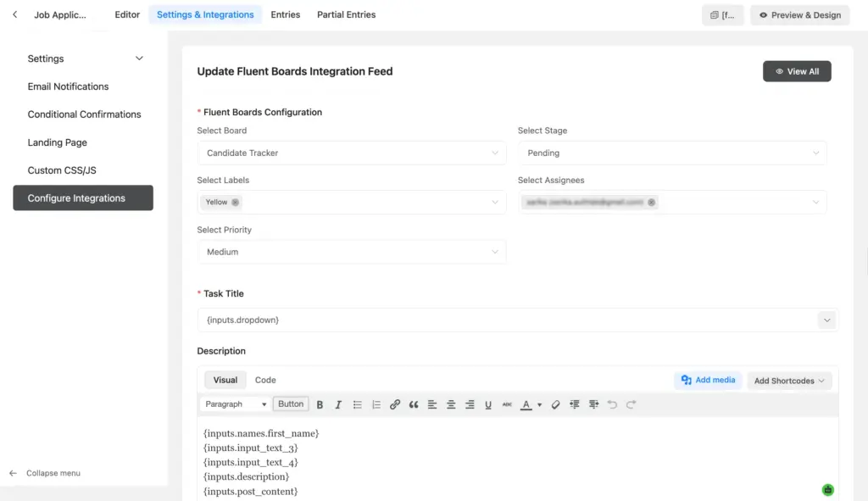Expand the Select Assignees dropdown
The width and height of the screenshot is (868, 501).
(x=815, y=202)
